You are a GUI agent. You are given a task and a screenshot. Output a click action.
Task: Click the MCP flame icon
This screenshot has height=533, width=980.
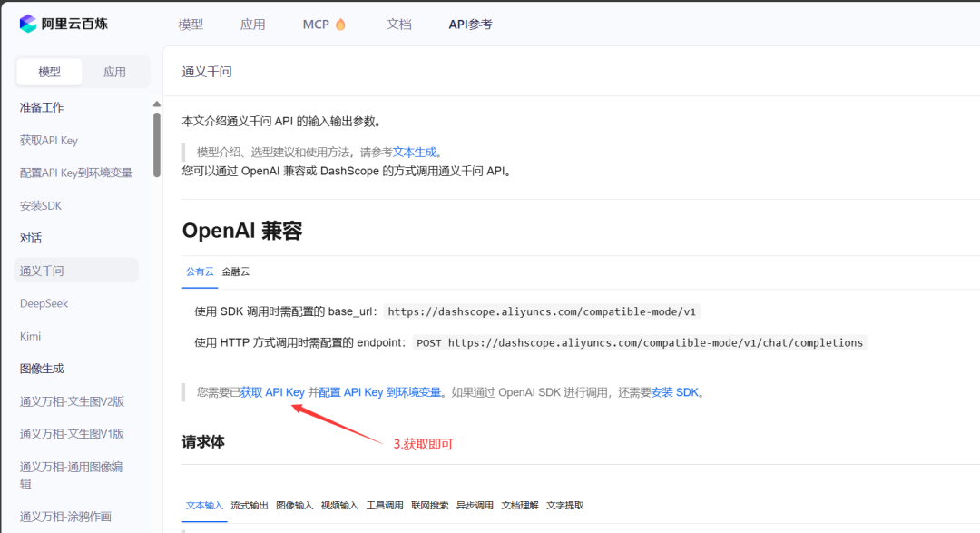[x=340, y=24]
